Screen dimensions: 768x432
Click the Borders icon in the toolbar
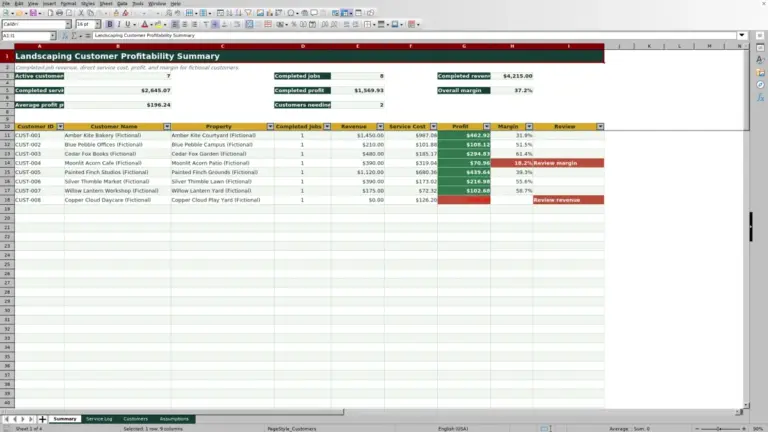pos(367,24)
